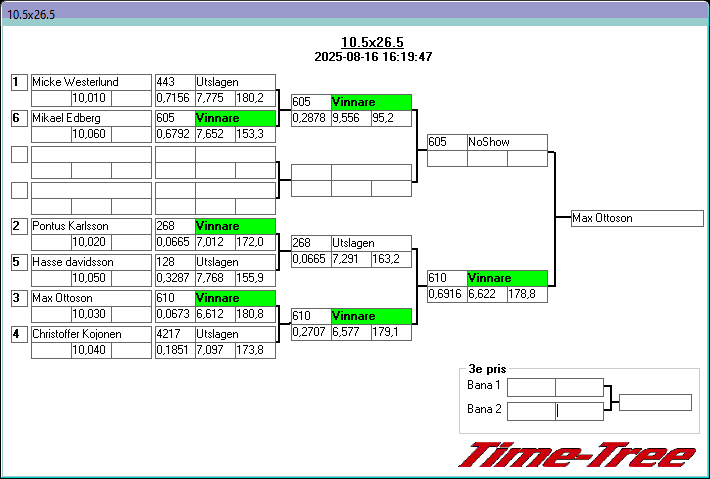Viewport: 710px width, 479px height.
Task: Click round two elapsed time 7,291
Action: [351, 259]
